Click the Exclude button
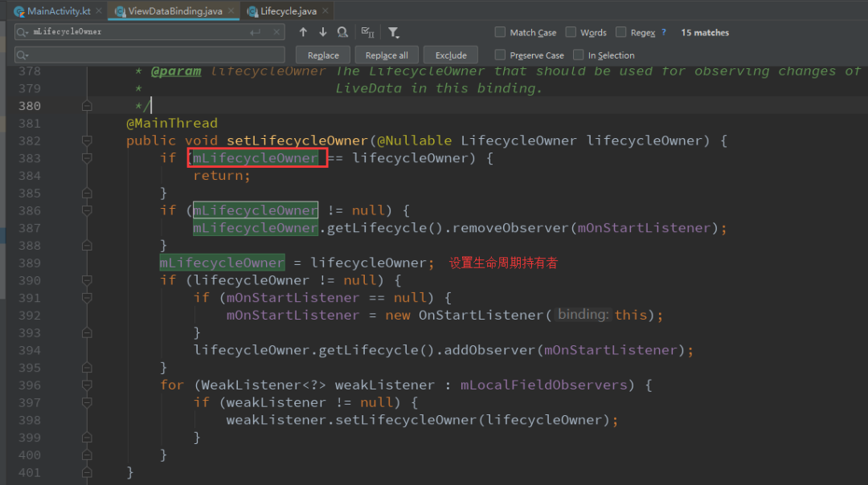Screen dimensions: 868x485 [451, 55]
